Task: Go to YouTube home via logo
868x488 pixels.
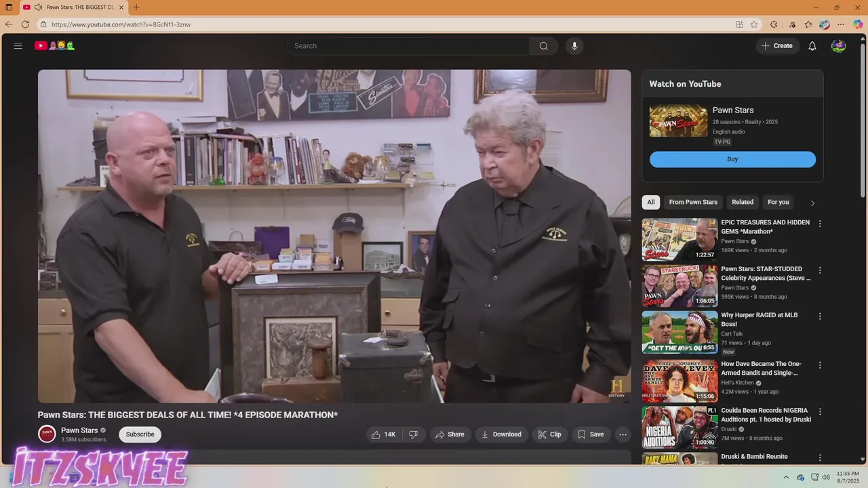Action: point(55,46)
